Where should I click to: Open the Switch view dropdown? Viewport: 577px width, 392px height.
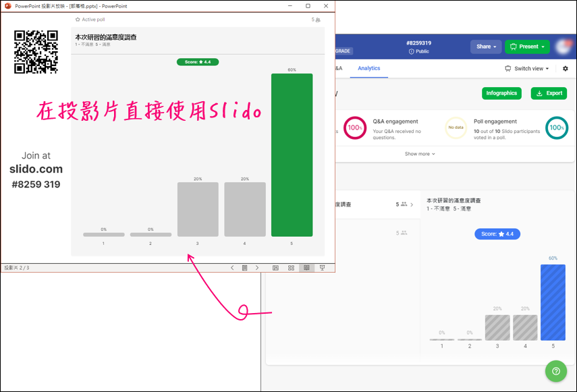526,68
